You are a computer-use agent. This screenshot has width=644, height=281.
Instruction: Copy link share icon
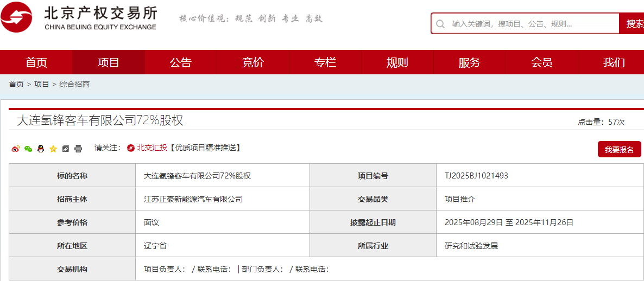point(65,149)
